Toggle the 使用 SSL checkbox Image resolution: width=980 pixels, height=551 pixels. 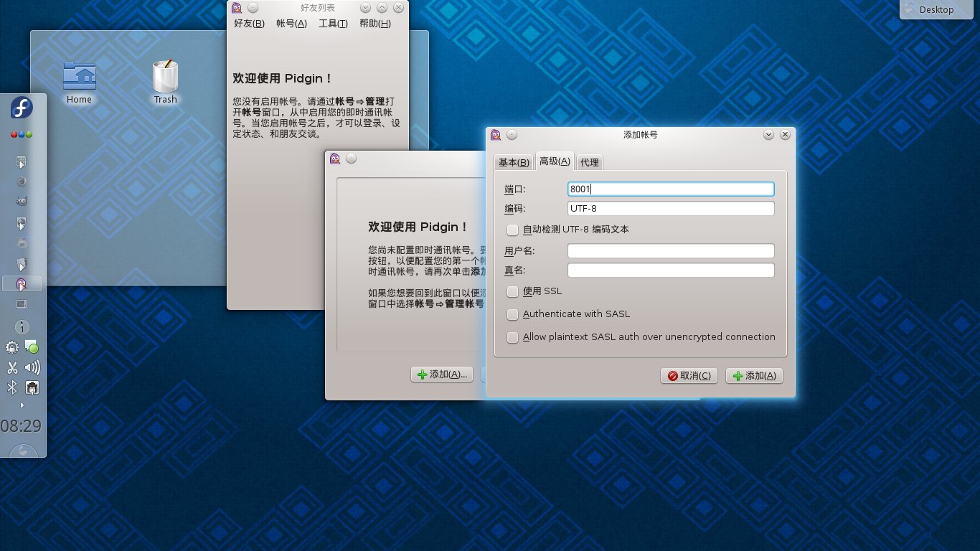pyautogui.click(x=512, y=291)
